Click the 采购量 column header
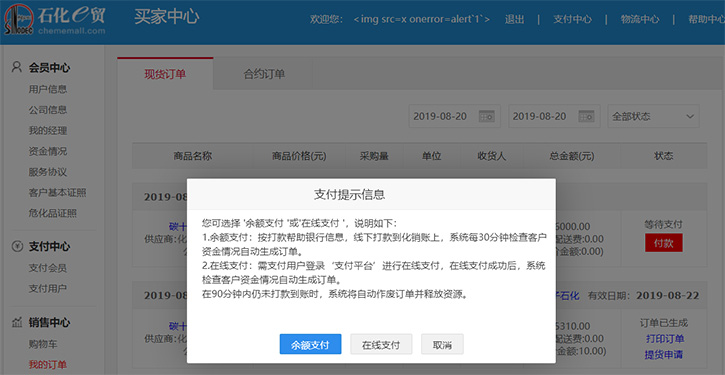725x375 pixels. (374, 156)
